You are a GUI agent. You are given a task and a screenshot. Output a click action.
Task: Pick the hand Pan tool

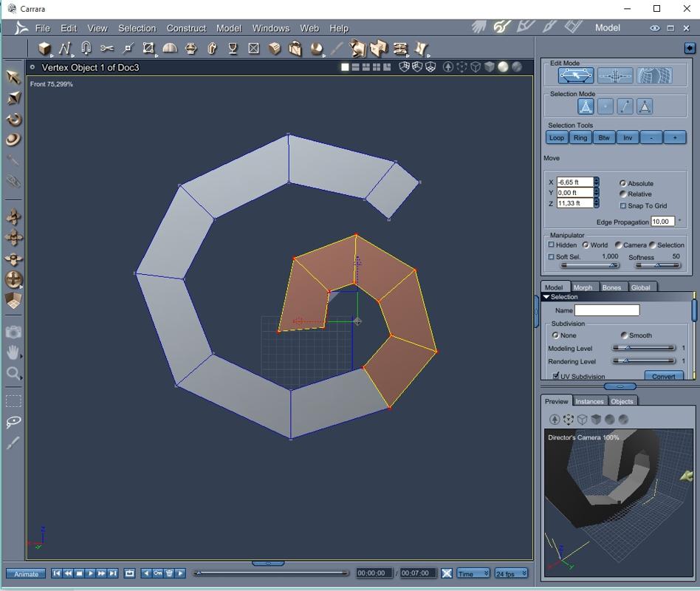click(x=13, y=352)
